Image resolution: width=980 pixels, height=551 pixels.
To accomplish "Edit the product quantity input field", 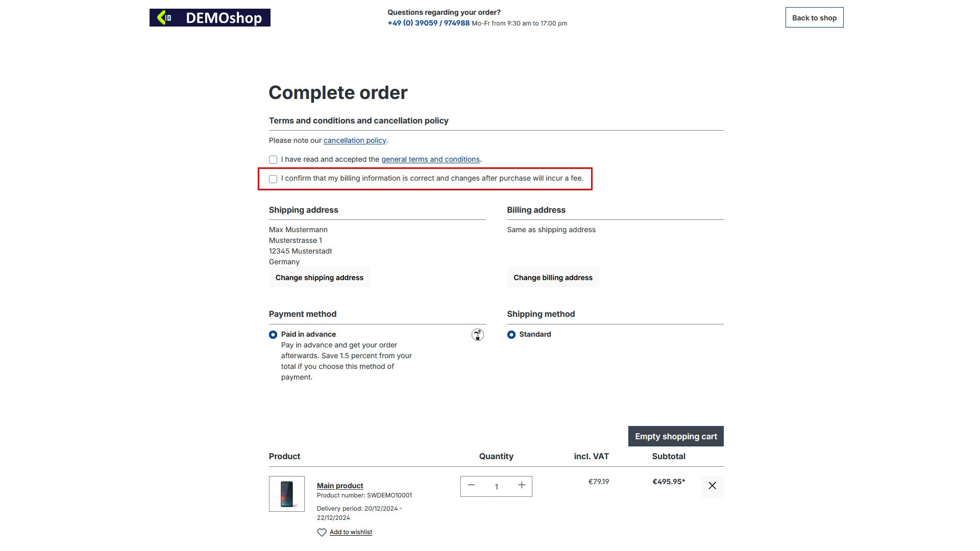I will pos(496,486).
